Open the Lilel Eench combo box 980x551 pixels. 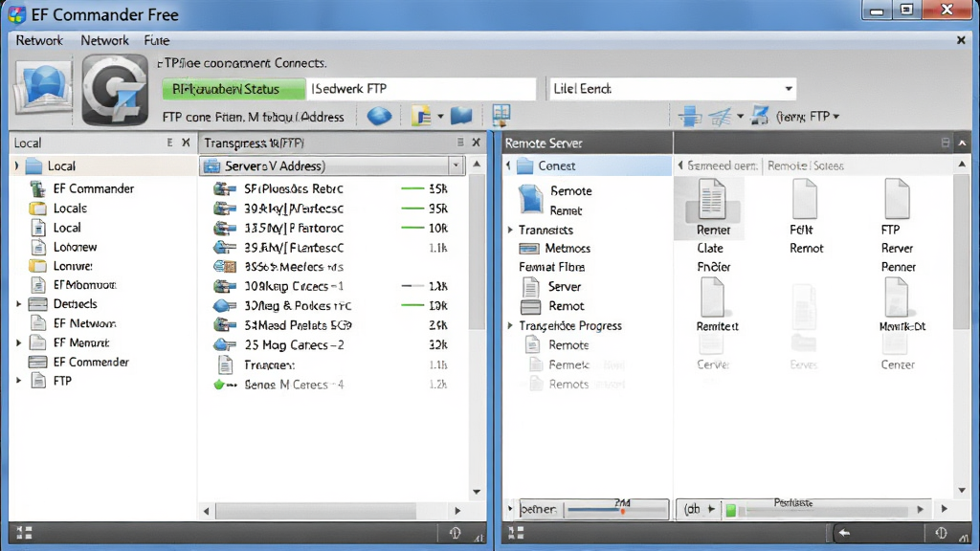tap(673, 89)
